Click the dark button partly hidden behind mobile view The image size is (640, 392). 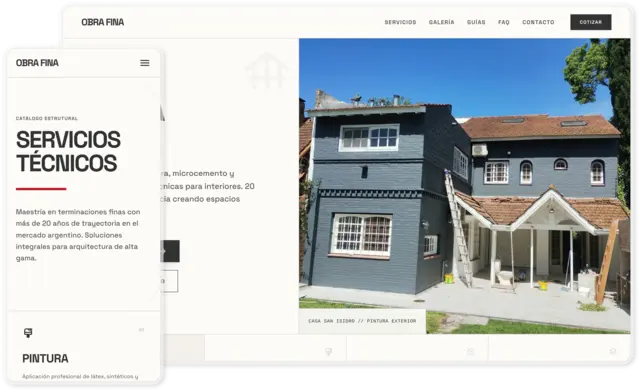click(171, 251)
